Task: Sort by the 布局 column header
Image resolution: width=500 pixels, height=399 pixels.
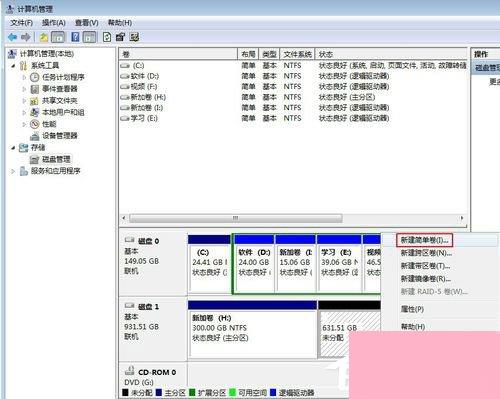Action: coord(248,54)
